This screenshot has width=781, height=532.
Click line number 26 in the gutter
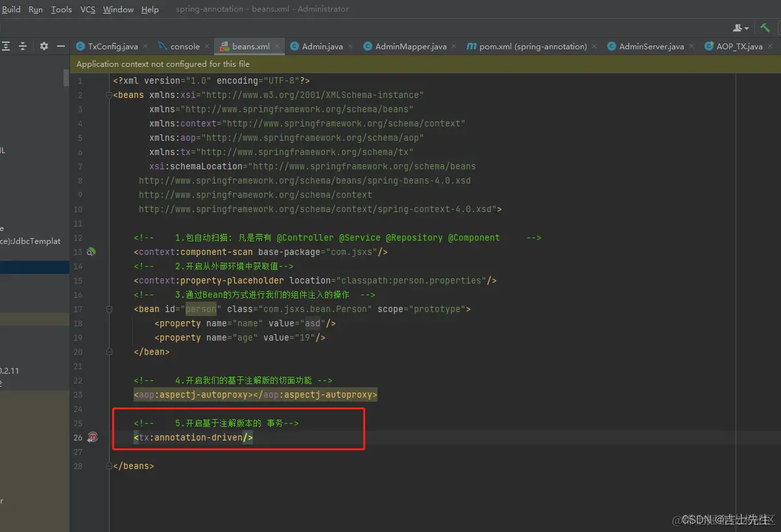pyautogui.click(x=78, y=437)
